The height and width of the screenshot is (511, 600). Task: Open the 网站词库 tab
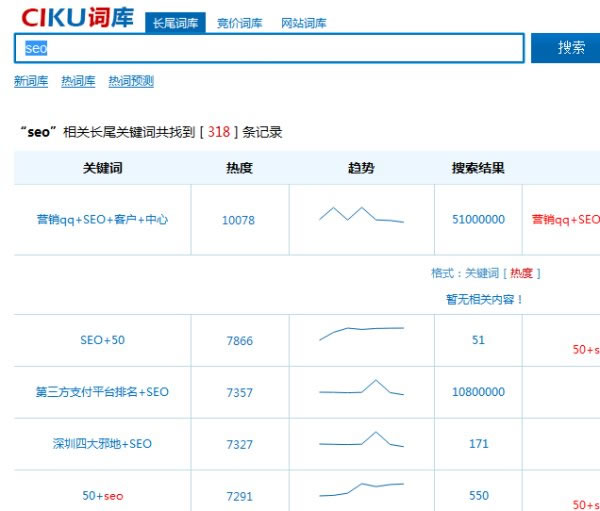(x=303, y=23)
